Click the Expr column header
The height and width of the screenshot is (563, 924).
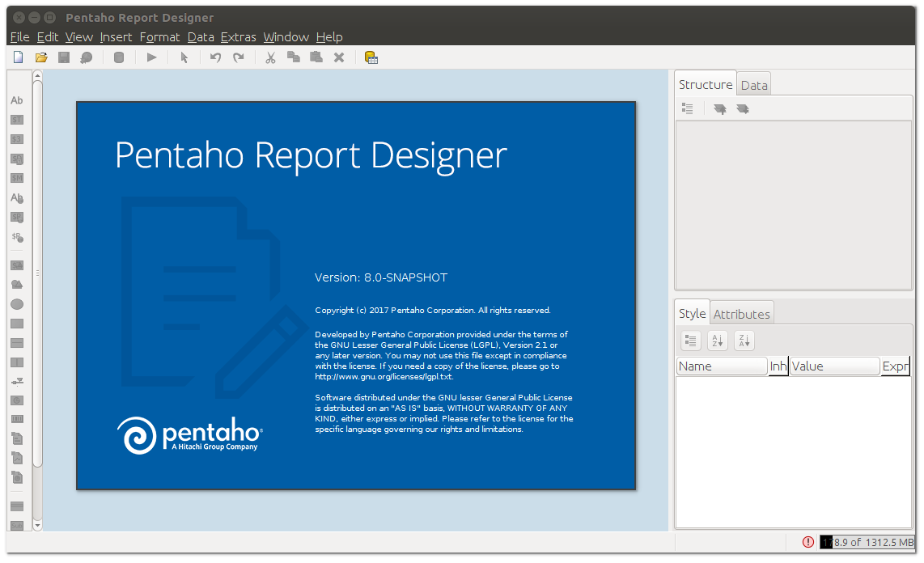[x=895, y=366]
